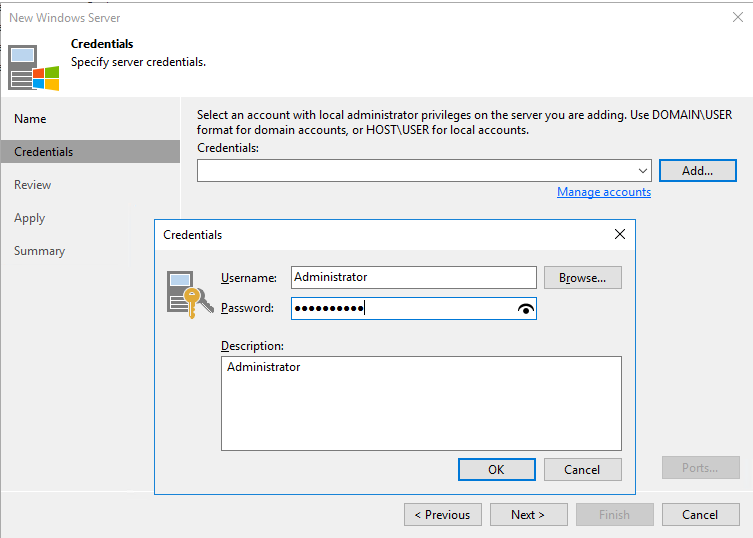Focus the Username input field
The image size is (753, 538).
(413, 277)
